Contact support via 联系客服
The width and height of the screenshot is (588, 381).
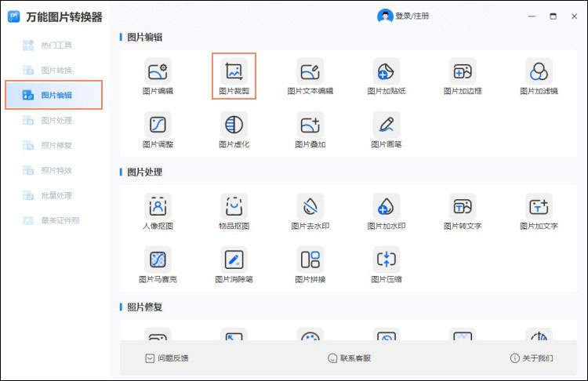click(349, 358)
